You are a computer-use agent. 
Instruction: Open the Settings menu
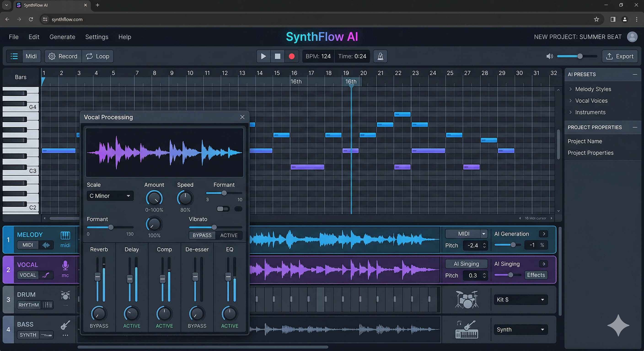pos(97,37)
